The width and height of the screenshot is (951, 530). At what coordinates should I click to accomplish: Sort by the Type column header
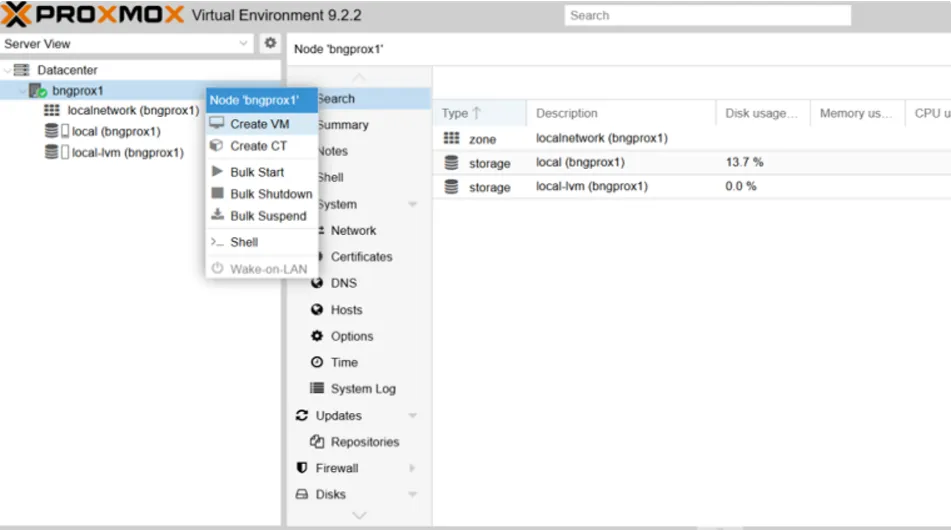pyautogui.click(x=479, y=113)
